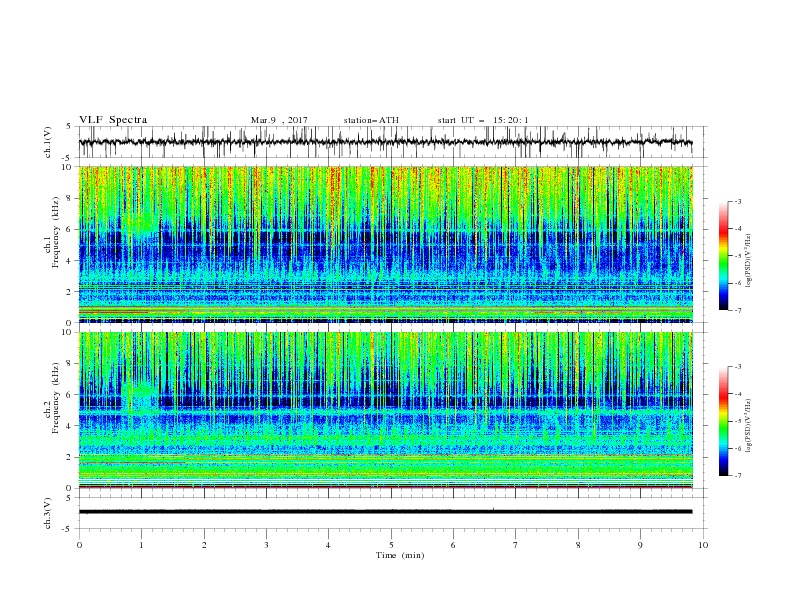This screenshot has width=792, height=612.
Task: Click the "VLF Spectra" plot title
Action: point(113,120)
